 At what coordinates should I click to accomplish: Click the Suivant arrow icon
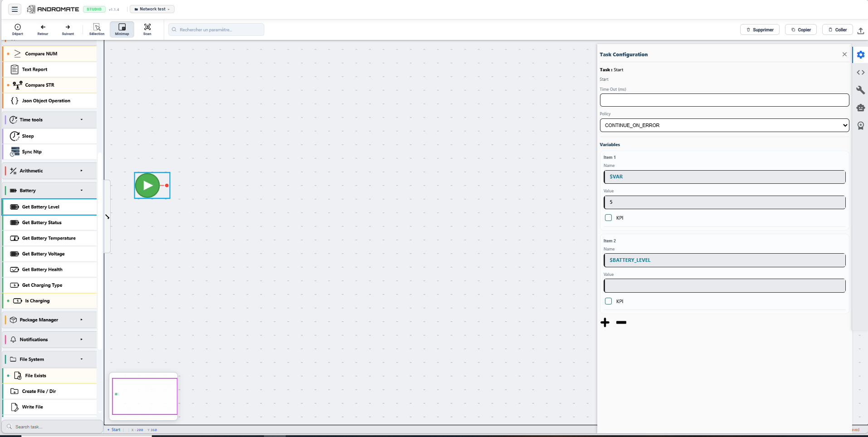[68, 29]
